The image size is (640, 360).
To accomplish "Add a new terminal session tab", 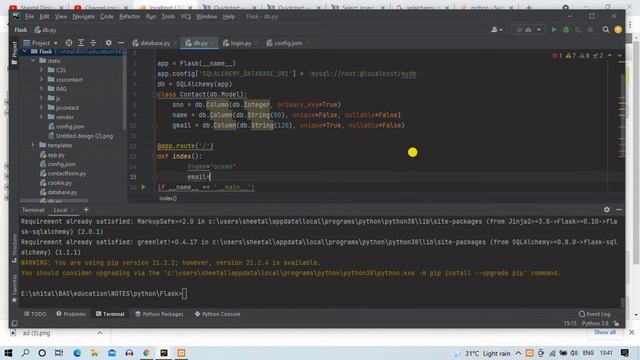I will (x=86, y=210).
